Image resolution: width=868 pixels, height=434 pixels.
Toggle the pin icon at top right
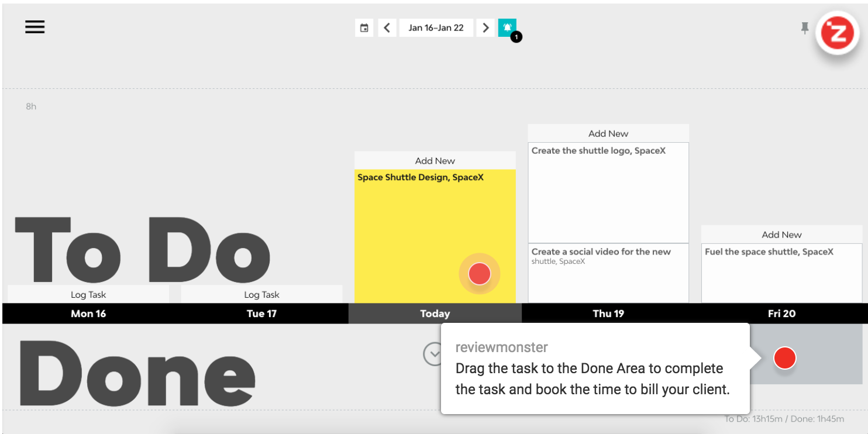click(805, 27)
